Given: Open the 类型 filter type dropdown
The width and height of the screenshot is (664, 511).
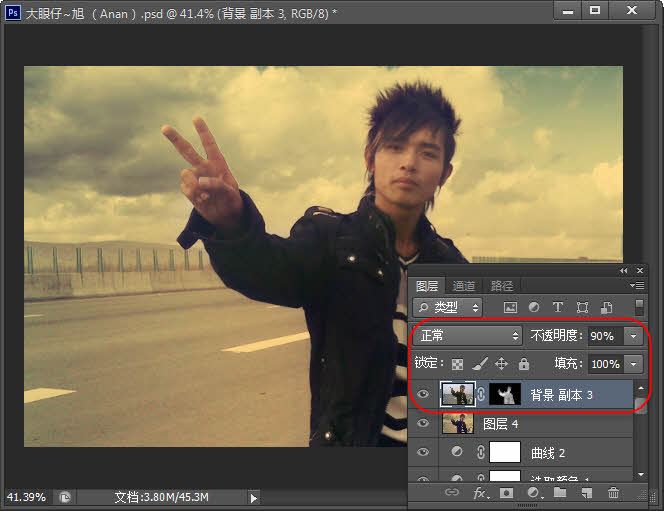Looking at the screenshot, I should click(x=448, y=308).
